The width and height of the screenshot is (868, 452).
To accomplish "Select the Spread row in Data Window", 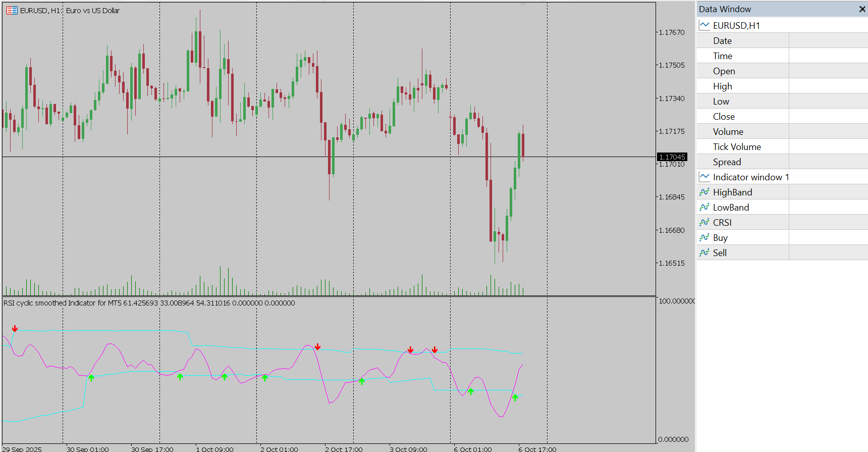I will pyautogui.click(x=782, y=162).
